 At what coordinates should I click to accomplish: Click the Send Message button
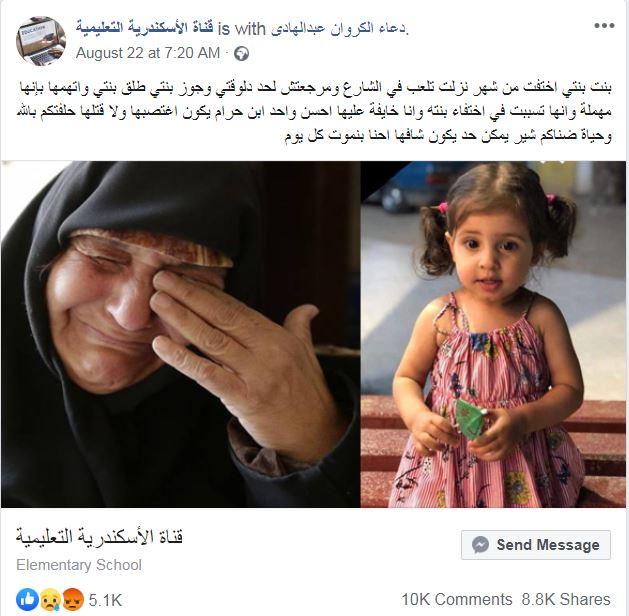[x=536, y=545]
